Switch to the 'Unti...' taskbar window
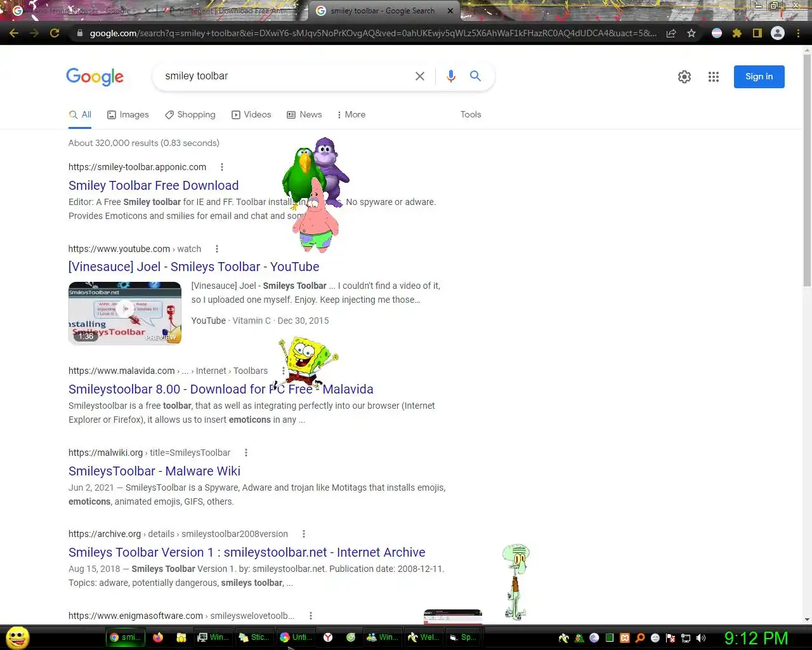This screenshot has height=650, width=812. coord(296,637)
